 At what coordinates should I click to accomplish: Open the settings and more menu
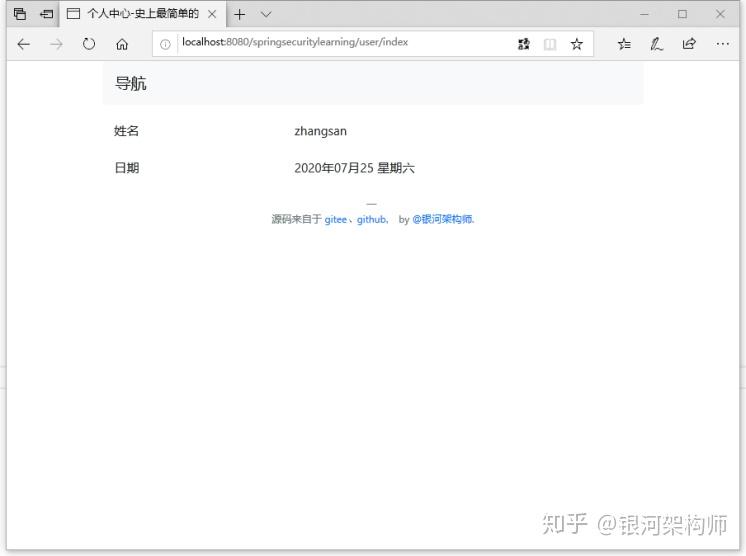[722, 44]
